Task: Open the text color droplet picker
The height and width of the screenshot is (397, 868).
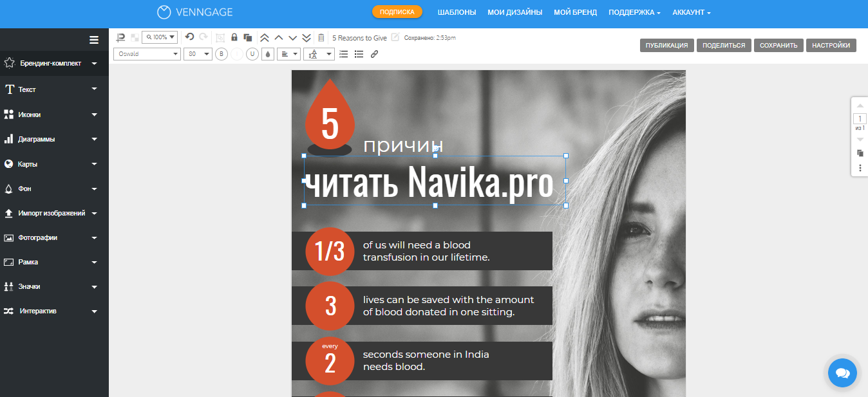Action: 268,54
